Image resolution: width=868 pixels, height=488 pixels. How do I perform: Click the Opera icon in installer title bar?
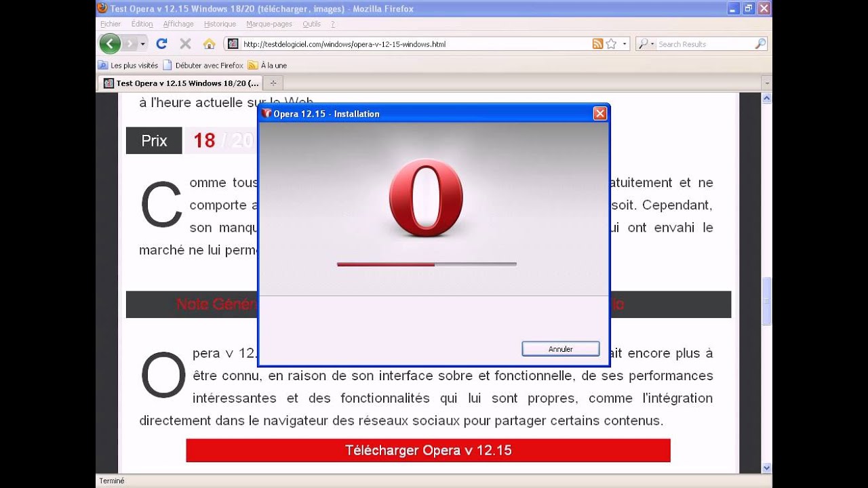click(x=267, y=114)
